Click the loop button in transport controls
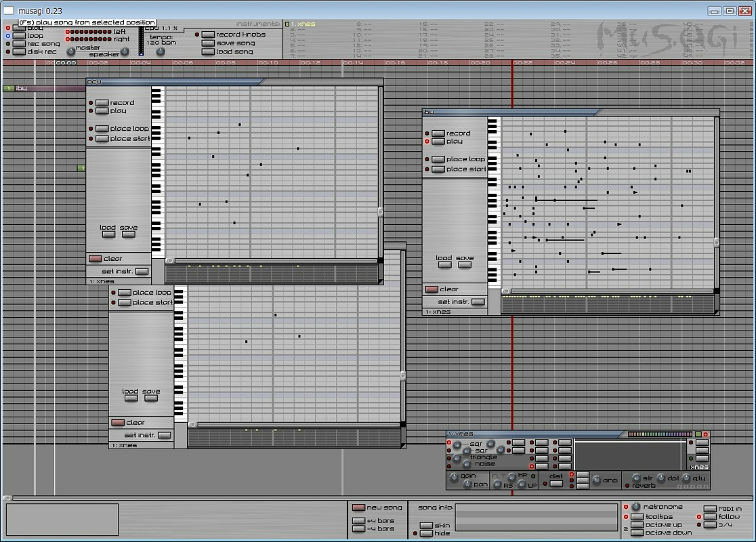Screen dimensions: 756x542 pyautogui.click(x=19, y=36)
